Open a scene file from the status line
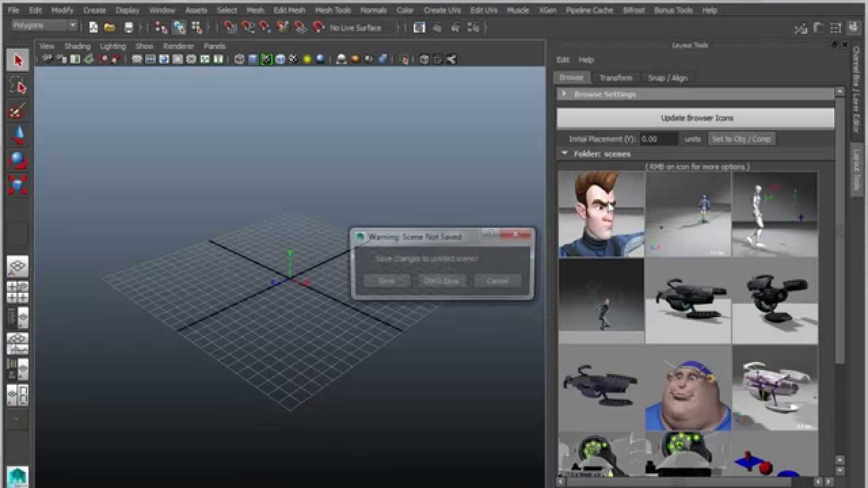Image resolution: width=868 pixels, height=488 pixels. [111, 27]
